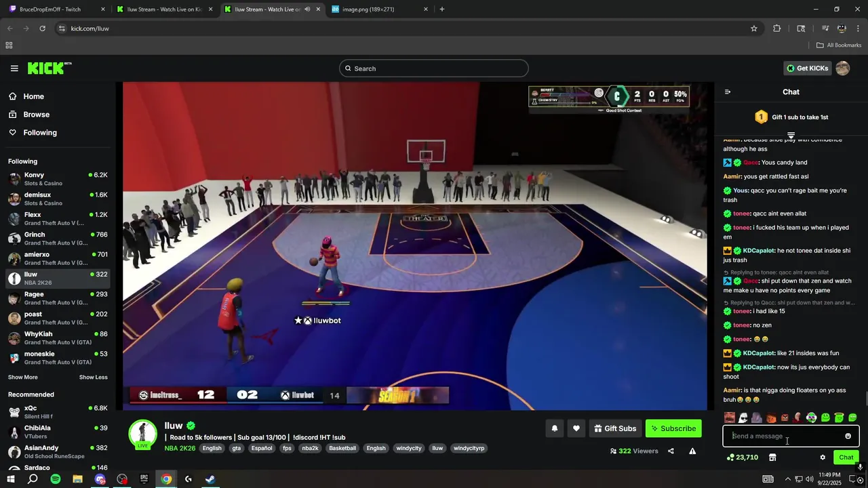Open the NBA 2K26 category link
Image resolution: width=868 pixels, height=488 pixels.
pos(180,448)
